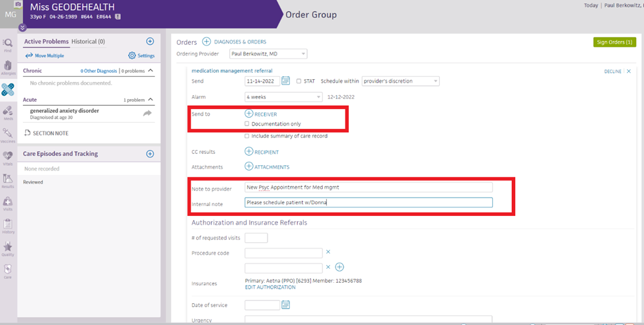Screen dimensions: 644x325
Task: Click the Send date field
Action: click(262, 81)
